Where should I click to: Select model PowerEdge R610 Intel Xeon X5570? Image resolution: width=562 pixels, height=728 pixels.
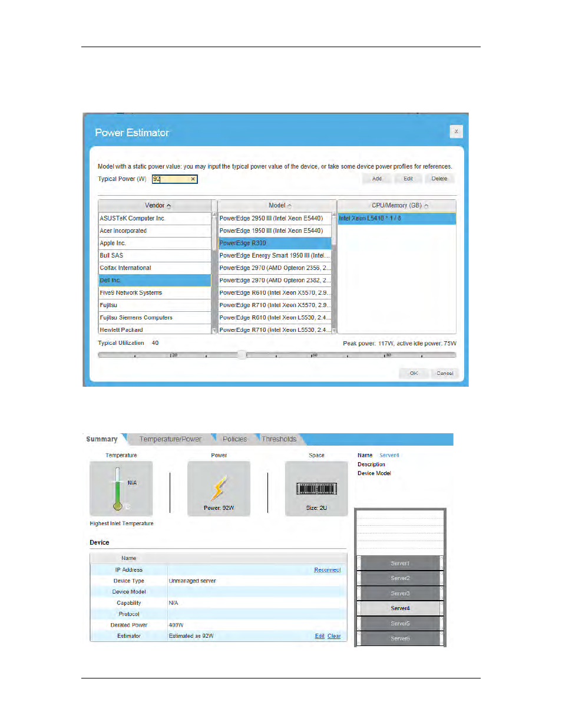point(275,293)
